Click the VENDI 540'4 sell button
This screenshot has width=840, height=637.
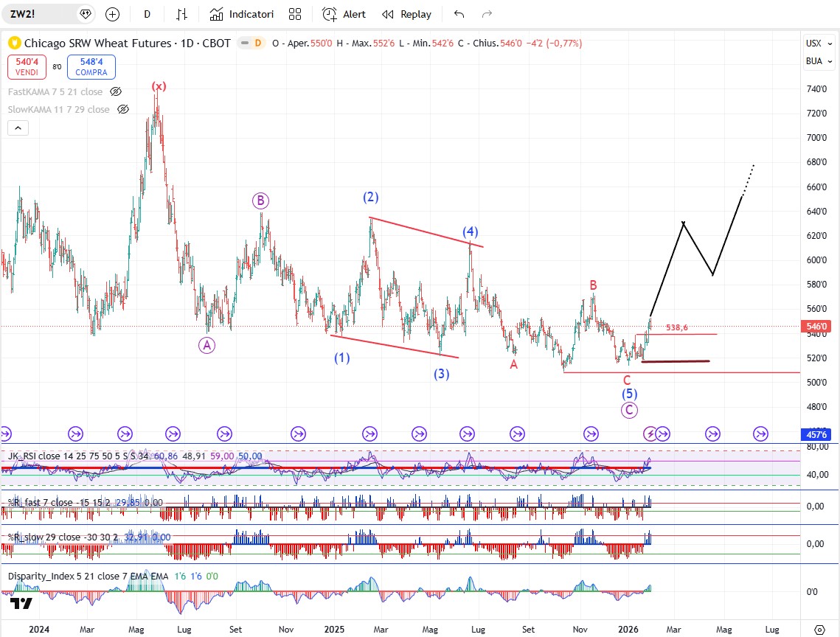(26, 68)
